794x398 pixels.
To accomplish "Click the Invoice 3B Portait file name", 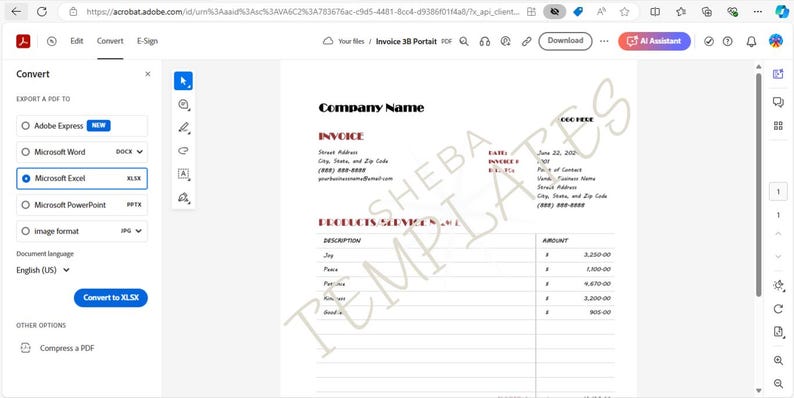I will tap(406, 42).
